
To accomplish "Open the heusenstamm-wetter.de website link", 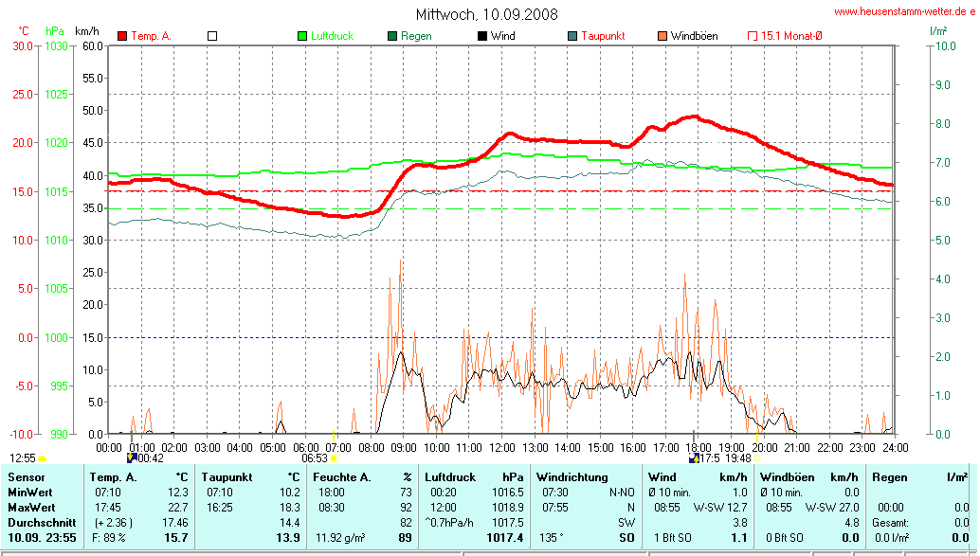I will 904,11.
